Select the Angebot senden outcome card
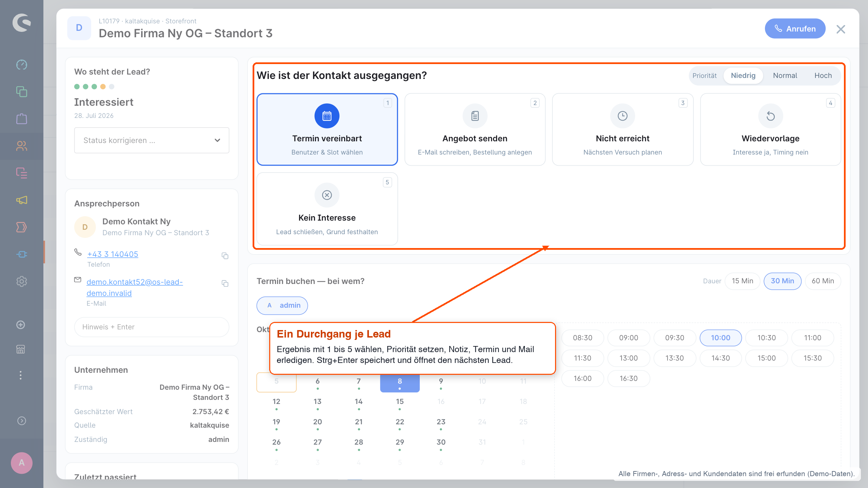Screen dimensions: 868x488 475,129
